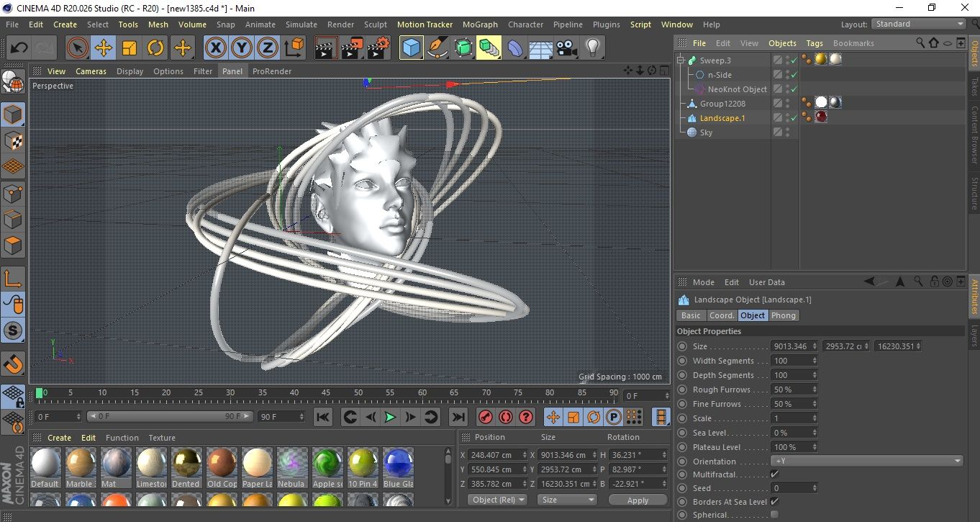Click the Make Editable icon
Viewport: 980px width, 522px height.
tap(13, 83)
